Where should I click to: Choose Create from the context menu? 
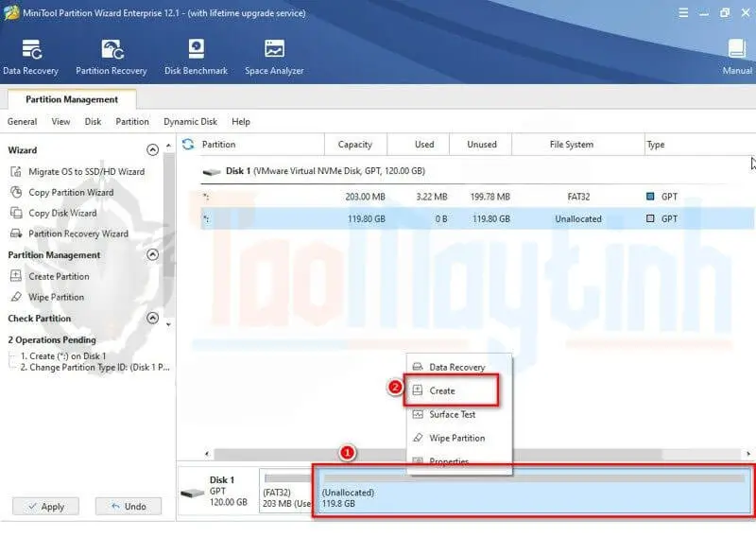pyautogui.click(x=442, y=390)
